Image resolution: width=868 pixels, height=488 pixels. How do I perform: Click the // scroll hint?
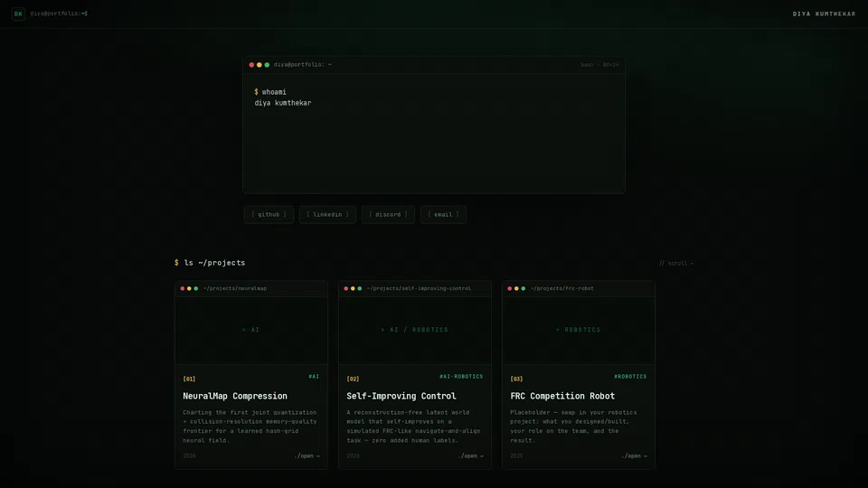pos(676,263)
